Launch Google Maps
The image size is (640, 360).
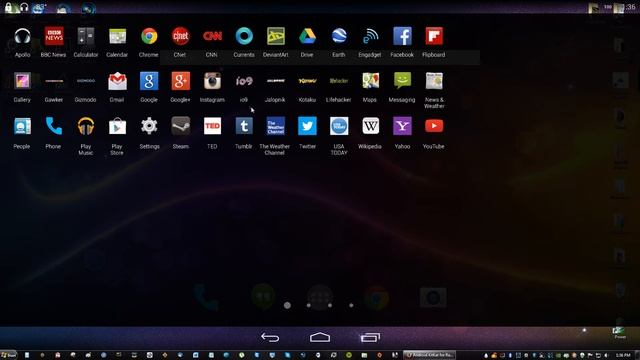[x=371, y=81]
